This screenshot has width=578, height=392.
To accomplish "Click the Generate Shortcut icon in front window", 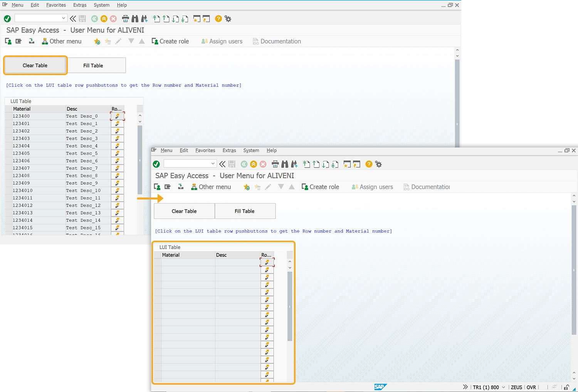I will click(357, 164).
